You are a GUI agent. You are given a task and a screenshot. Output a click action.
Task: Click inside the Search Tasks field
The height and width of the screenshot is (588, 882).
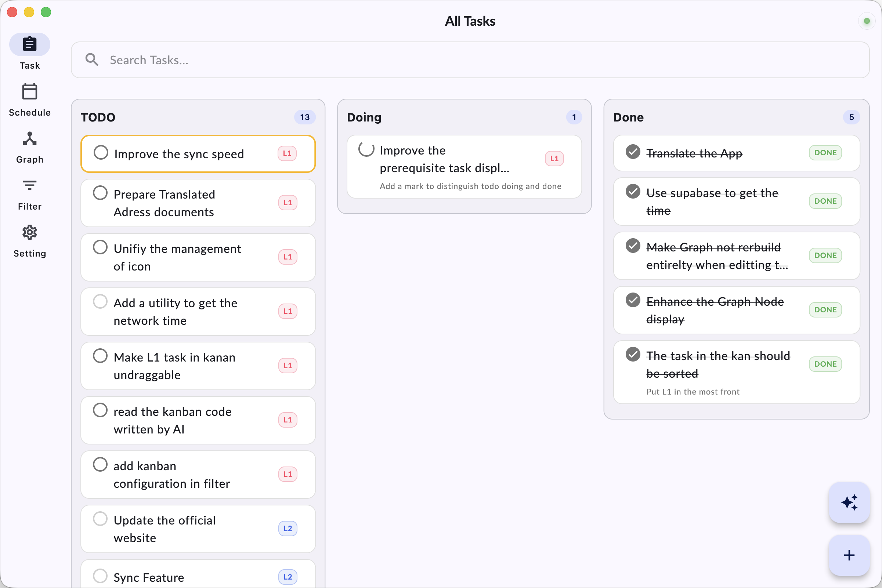(x=263, y=59)
